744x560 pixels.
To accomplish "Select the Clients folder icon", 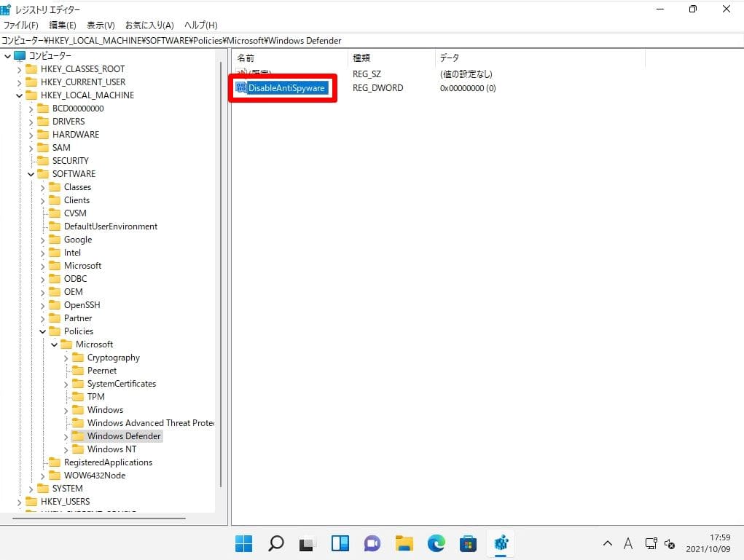I will [x=55, y=200].
